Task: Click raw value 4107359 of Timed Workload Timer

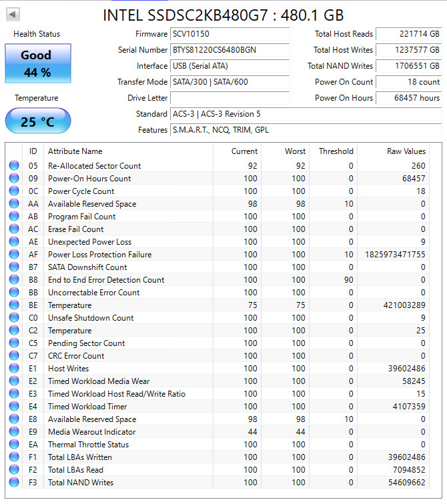Action: (x=409, y=406)
